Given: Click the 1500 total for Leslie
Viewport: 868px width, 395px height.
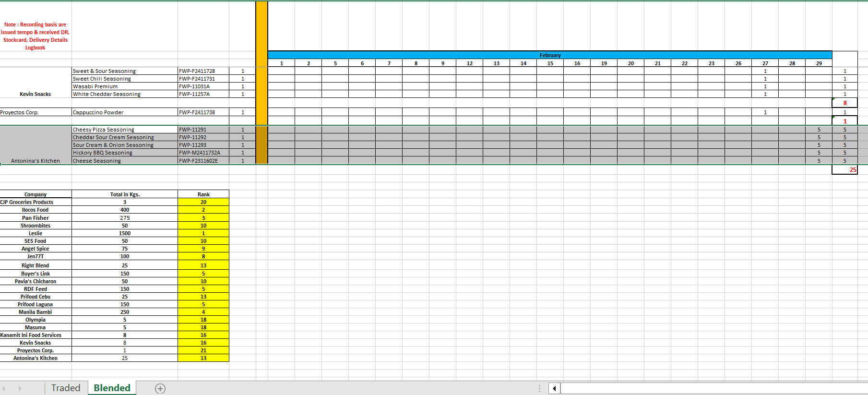Looking at the screenshot, I should 125,233.
